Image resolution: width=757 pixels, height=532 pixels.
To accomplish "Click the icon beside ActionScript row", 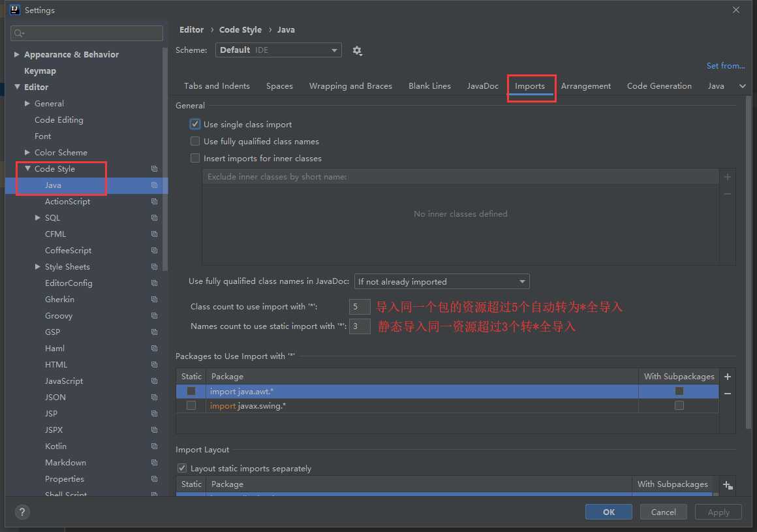I will pyautogui.click(x=154, y=202).
